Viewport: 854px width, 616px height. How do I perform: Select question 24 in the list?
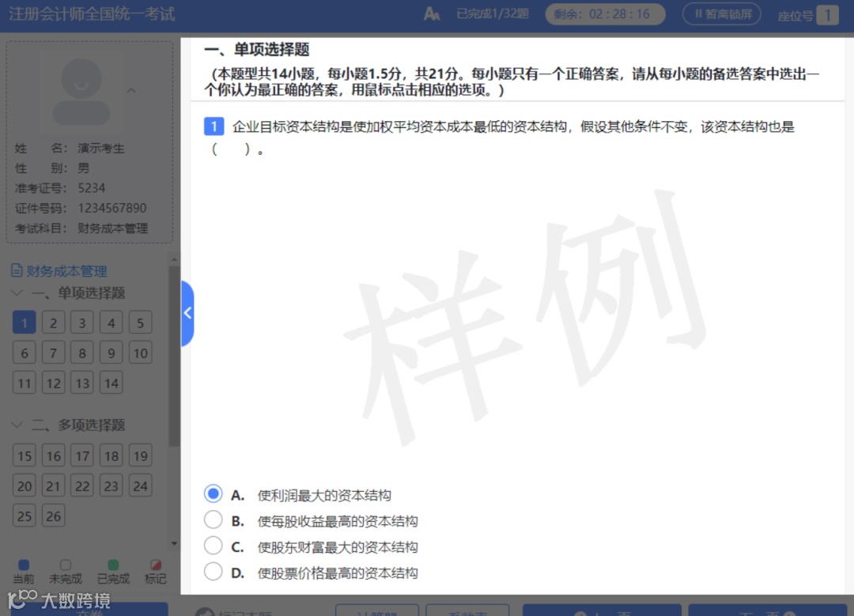click(141, 486)
